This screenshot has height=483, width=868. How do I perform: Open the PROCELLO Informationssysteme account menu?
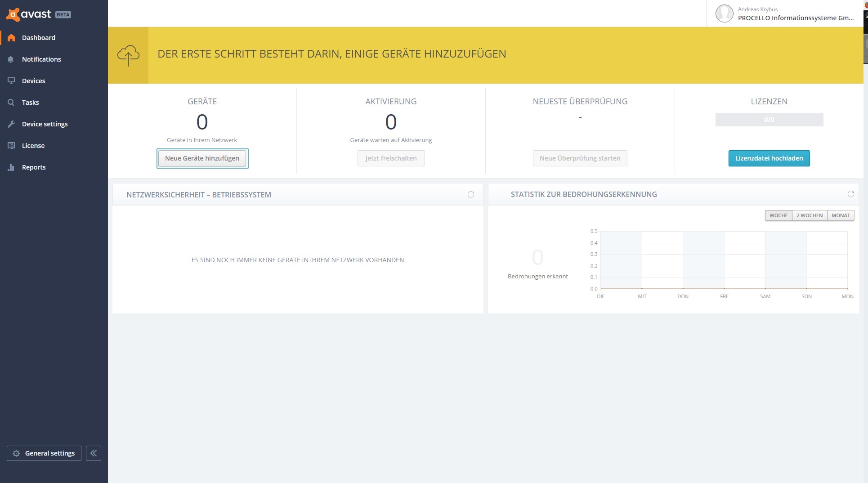tap(796, 18)
